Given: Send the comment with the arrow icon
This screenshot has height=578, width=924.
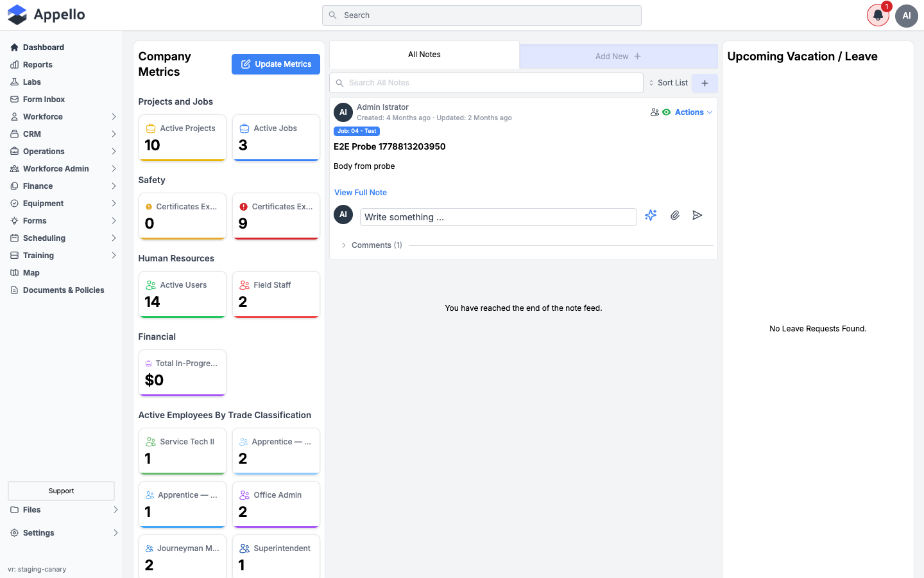Looking at the screenshot, I should pos(697,216).
